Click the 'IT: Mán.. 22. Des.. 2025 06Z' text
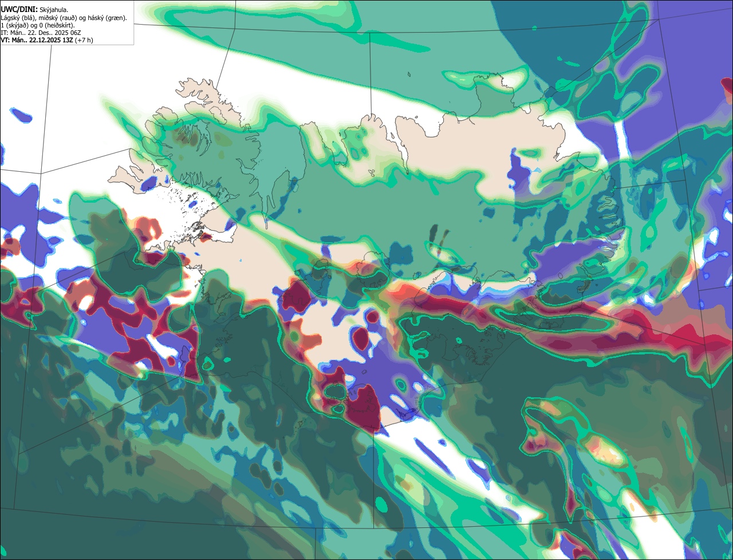Image resolution: width=733 pixels, height=560 pixels. tap(41, 33)
